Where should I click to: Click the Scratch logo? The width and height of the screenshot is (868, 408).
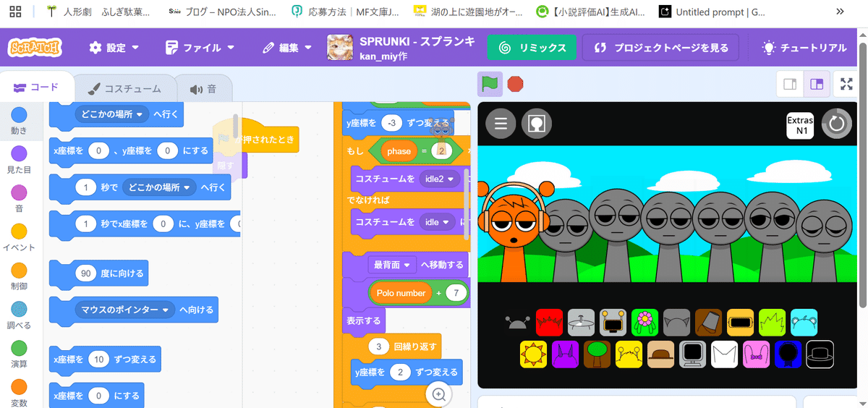pyautogui.click(x=35, y=48)
